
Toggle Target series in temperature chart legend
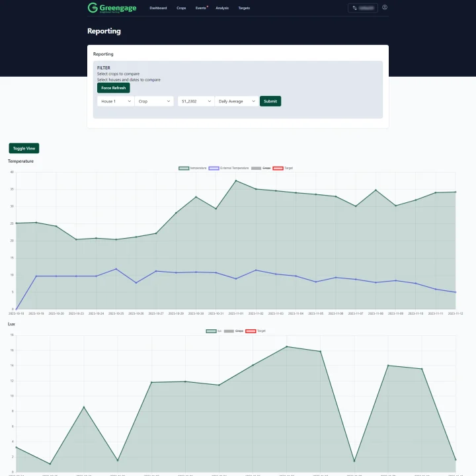click(x=283, y=168)
